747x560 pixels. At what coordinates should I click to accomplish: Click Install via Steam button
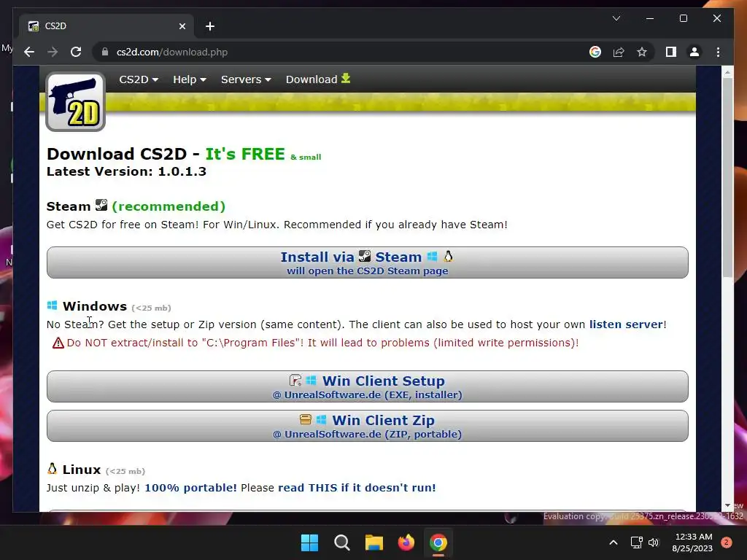tap(368, 262)
